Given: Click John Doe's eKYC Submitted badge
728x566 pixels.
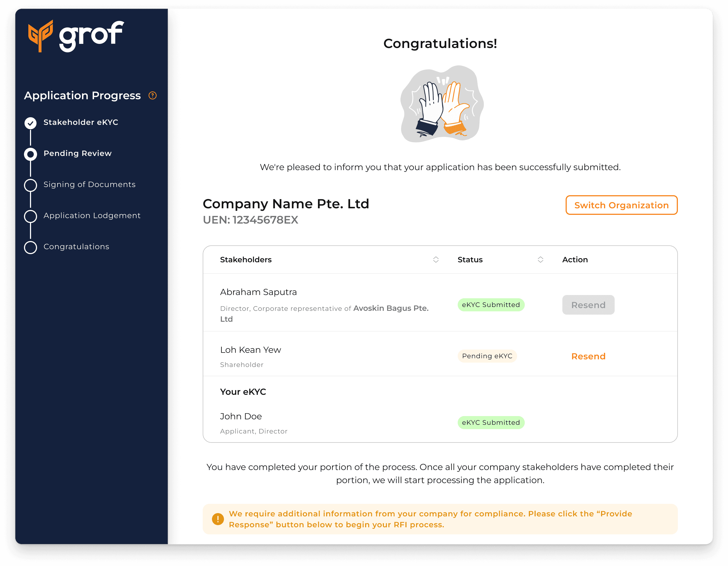Looking at the screenshot, I should click(490, 423).
